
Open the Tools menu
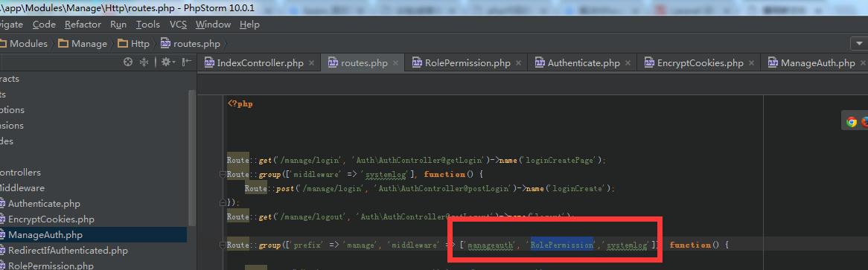(148, 25)
